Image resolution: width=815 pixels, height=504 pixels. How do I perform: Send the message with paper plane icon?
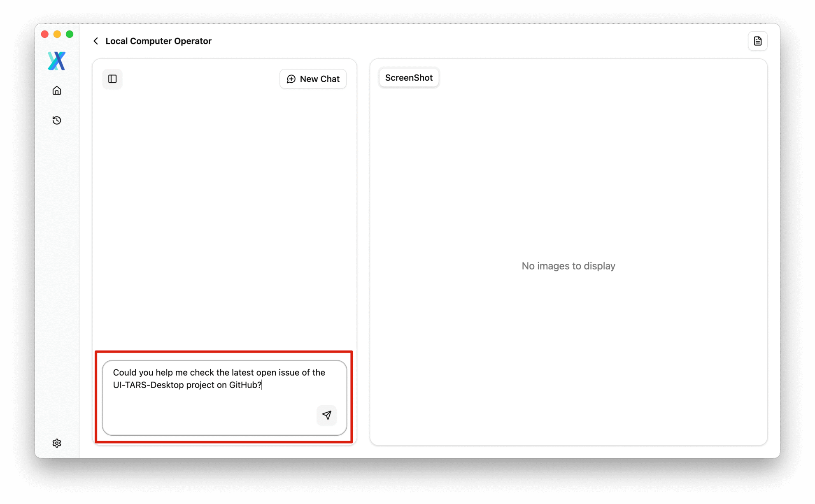[326, 415]
